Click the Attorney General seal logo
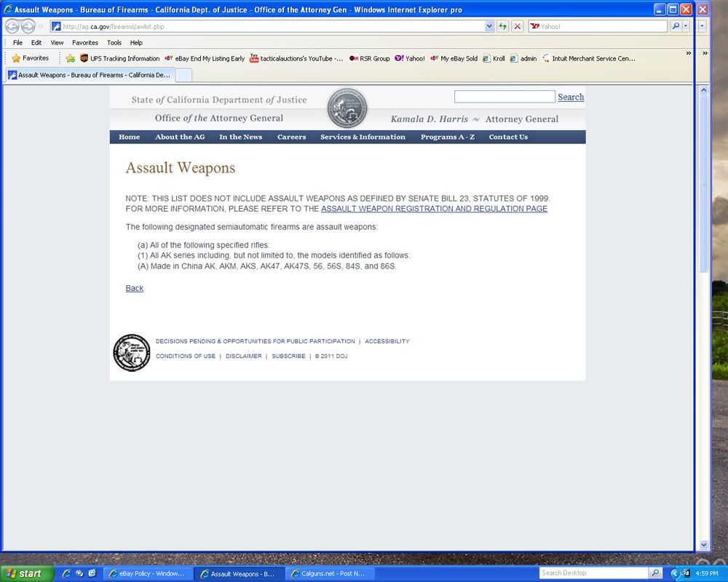Image resolution: width=728 pixels, height=582 pixels. (347, 108)
